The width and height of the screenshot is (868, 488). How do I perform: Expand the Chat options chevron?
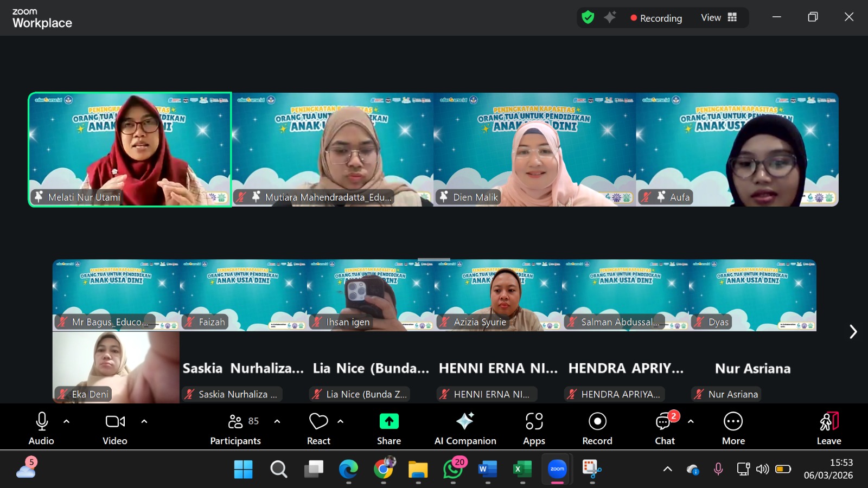point(690,420)
